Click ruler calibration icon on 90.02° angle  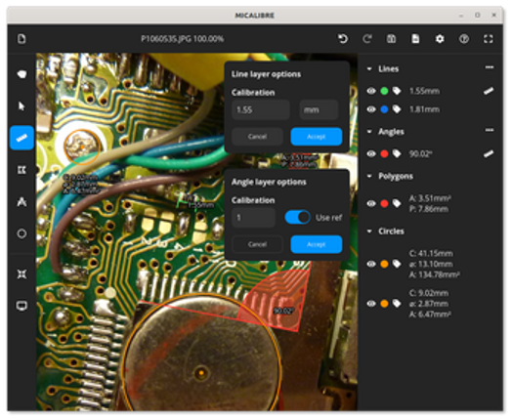tap(489, 153)
